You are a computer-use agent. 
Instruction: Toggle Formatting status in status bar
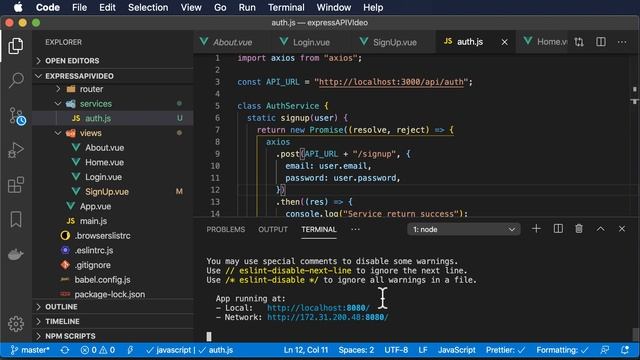[x=562, y=350]
